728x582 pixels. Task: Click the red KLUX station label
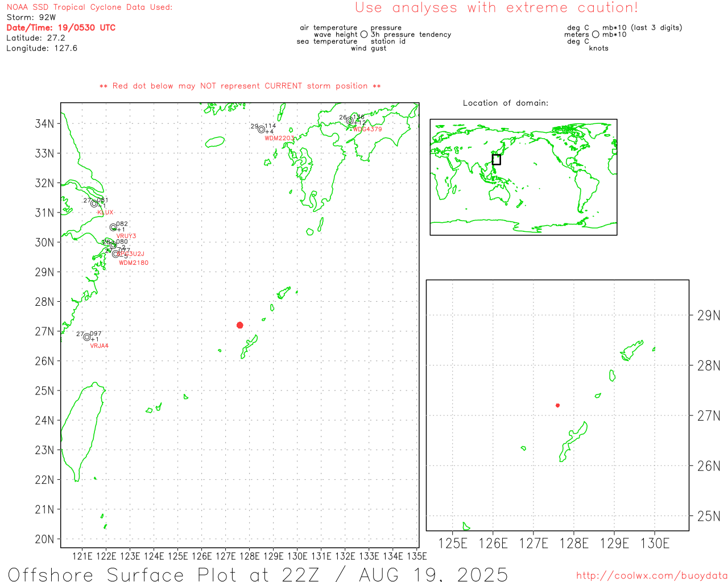(x=105, y=213)
